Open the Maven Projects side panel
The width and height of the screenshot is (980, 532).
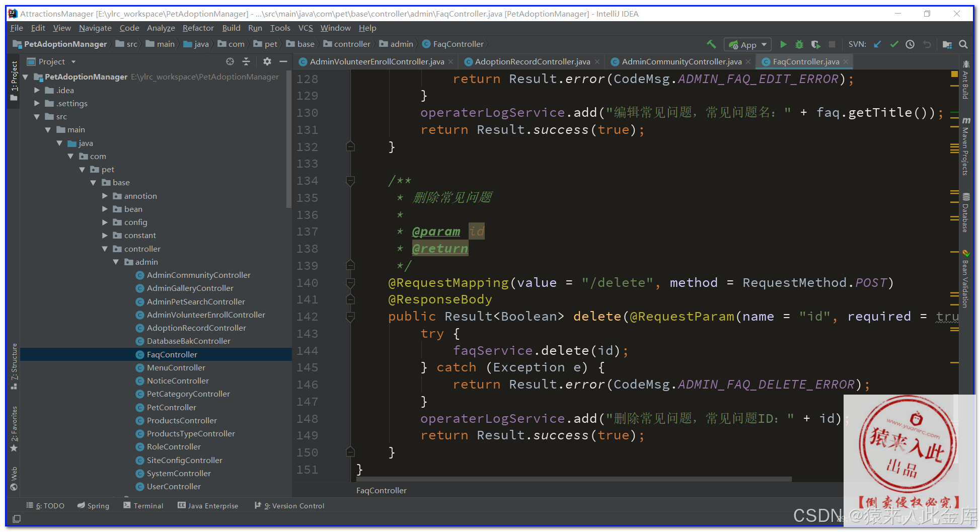(x=965, y=146)
